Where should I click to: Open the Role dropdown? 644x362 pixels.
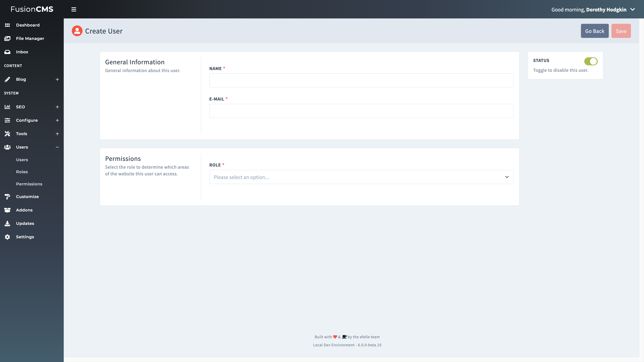pos(361,177)
